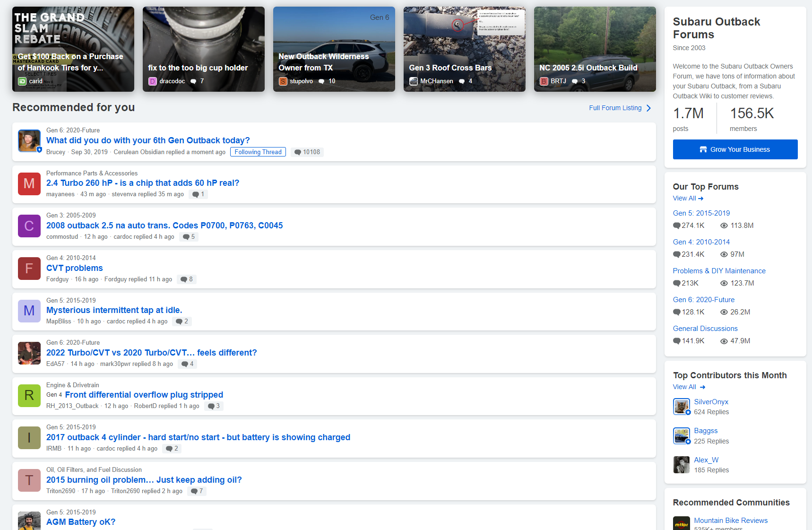Open General Discussions forum
This screenshot has width=812, height=530.
[705, 329]
